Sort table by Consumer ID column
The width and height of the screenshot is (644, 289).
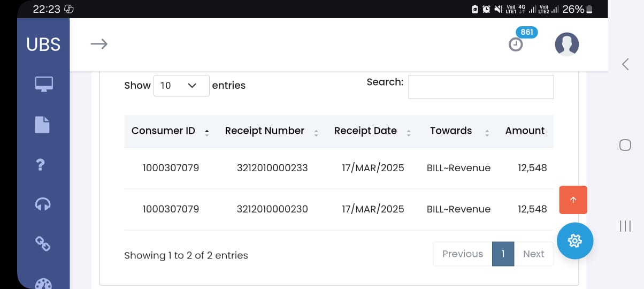click(171, 131)
